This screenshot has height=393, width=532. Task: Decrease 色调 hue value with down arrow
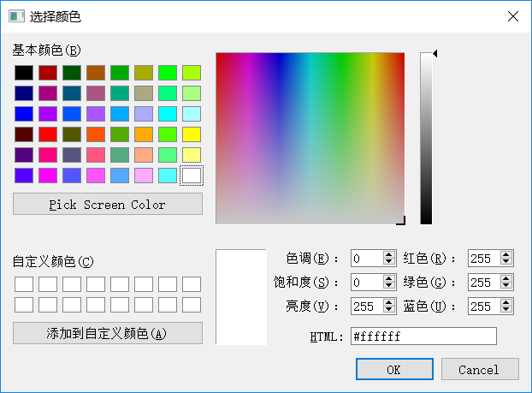point(389,262)
